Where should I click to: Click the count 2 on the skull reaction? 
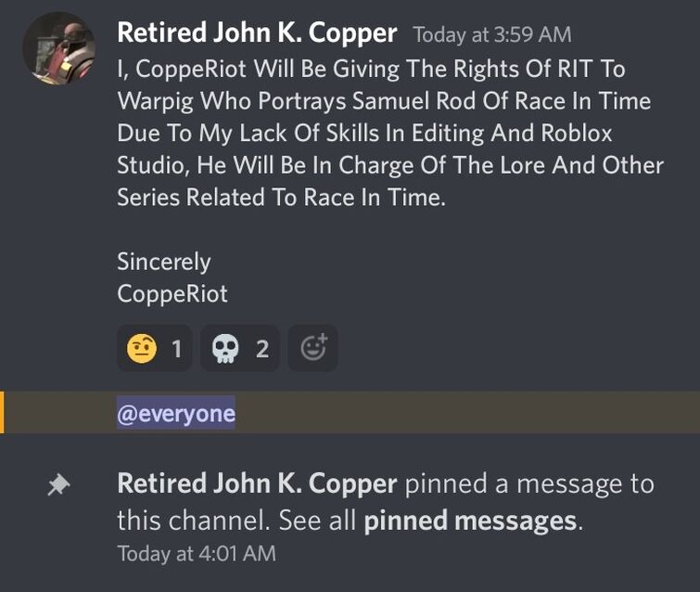(262, 350)
